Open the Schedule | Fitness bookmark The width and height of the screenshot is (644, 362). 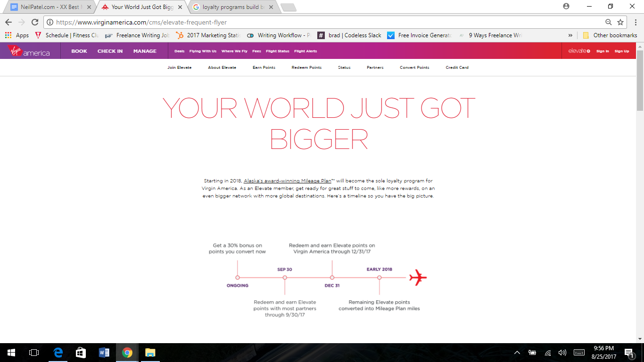pyautogui.click(x=67, y=35)
